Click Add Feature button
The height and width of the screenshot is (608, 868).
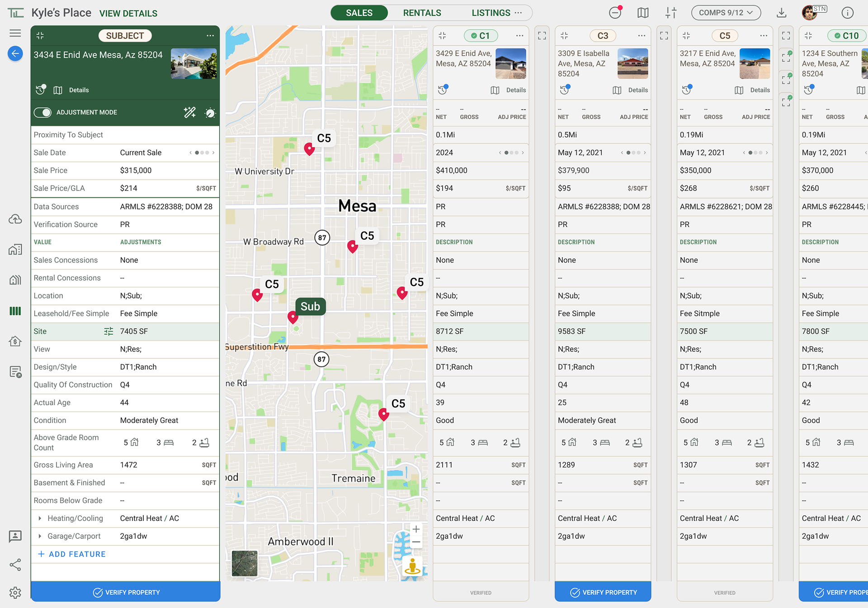pos(72,554)
